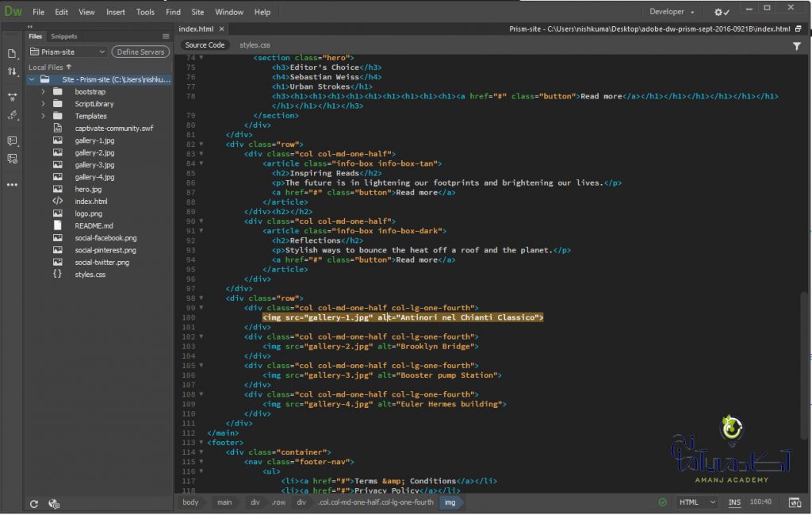Screen dimensions: 812x515
Task: Open the Files panel options menu icon
Action: pos(166,37)
